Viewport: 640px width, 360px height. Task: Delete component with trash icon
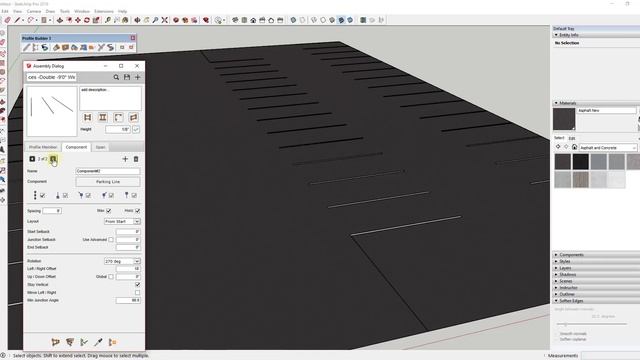pyautogui.click(x=136, y=159)
